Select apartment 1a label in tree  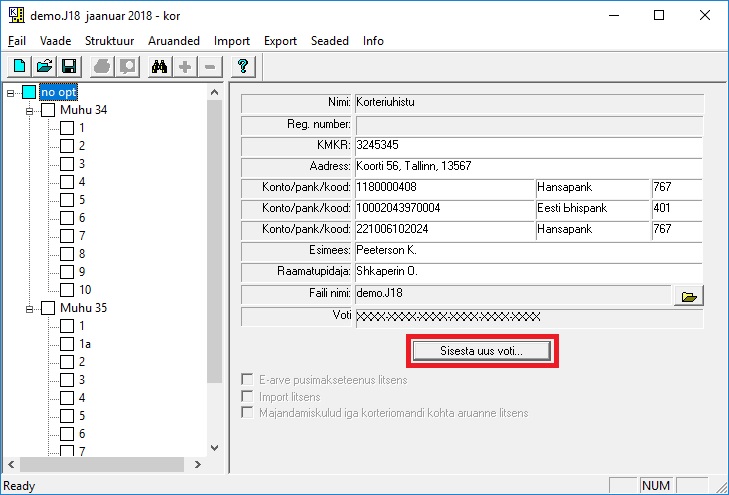(85, 344)
